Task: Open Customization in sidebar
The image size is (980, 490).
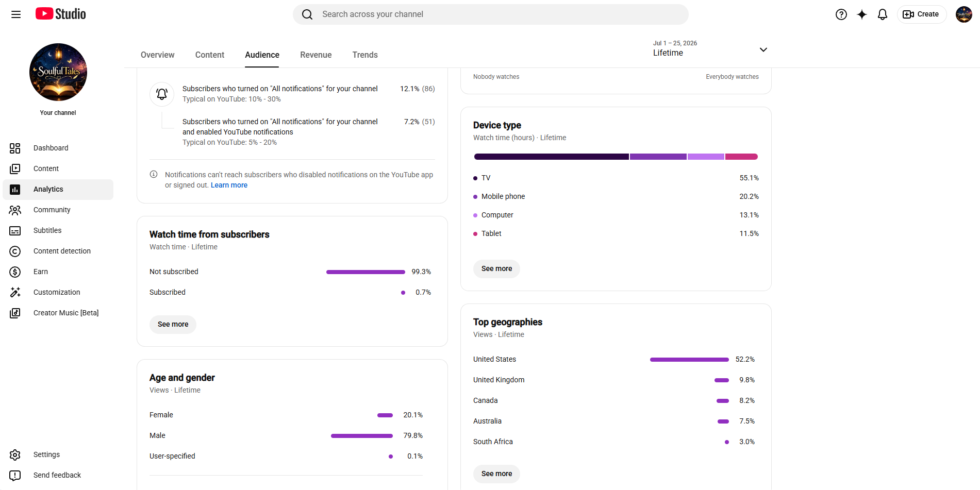Action: point(58,292)
